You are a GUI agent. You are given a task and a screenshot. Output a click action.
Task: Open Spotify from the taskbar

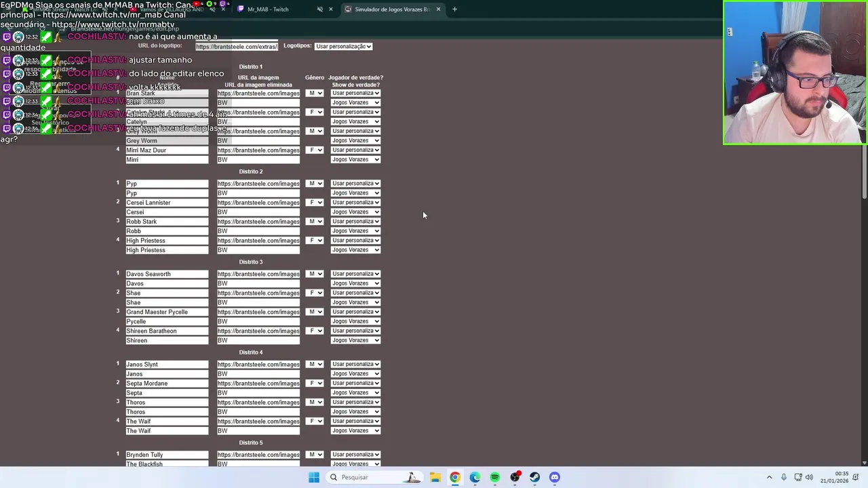(x=495, y=477)
